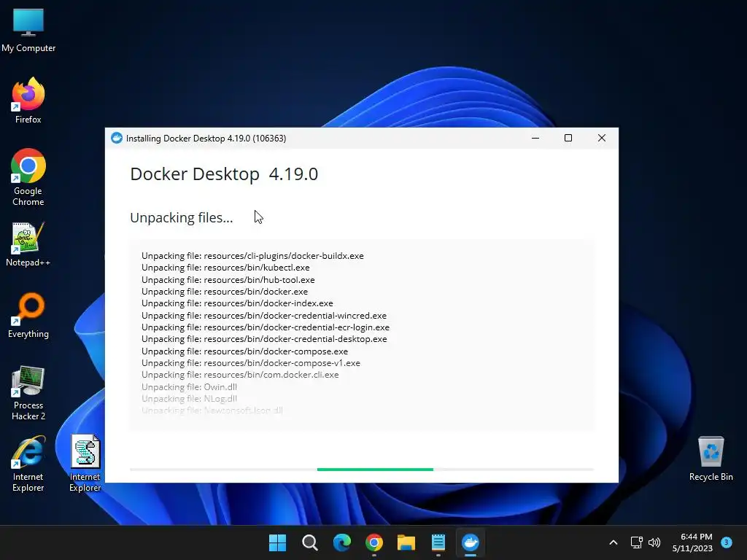Open the Process Hacker 2 desktop shortcut
Screen dimensions: 747x560
click(28, 392)
